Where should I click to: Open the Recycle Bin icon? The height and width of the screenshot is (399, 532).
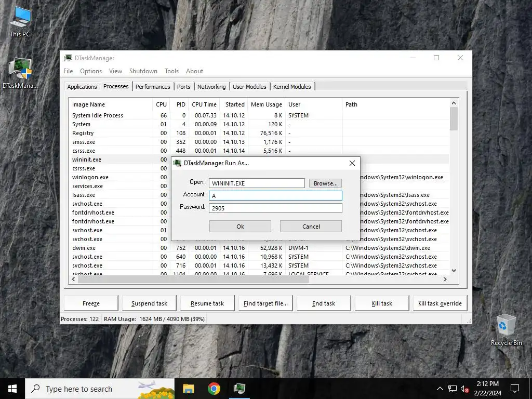506,330
